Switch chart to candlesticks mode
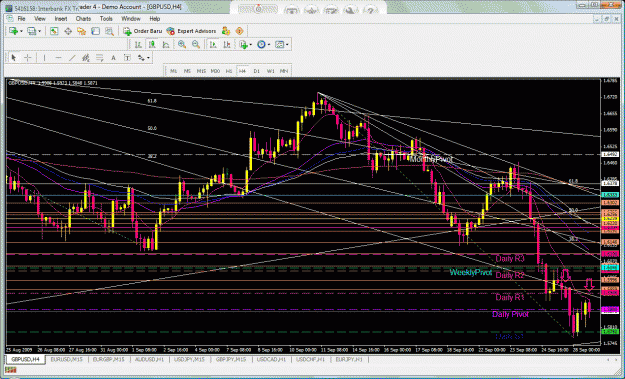The width and height of the screenshot is (625, 379). (152, 45)
